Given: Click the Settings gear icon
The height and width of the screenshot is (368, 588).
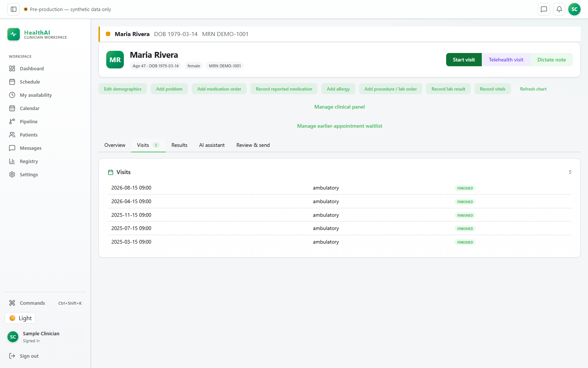Looking at the screenshot, I should tap(12, 174).
